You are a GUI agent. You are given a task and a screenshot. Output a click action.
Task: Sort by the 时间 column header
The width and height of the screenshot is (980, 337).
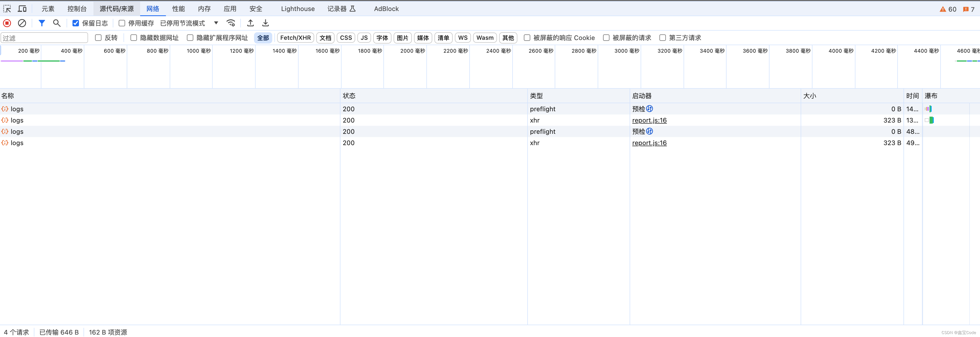click(x=913, y=96)
